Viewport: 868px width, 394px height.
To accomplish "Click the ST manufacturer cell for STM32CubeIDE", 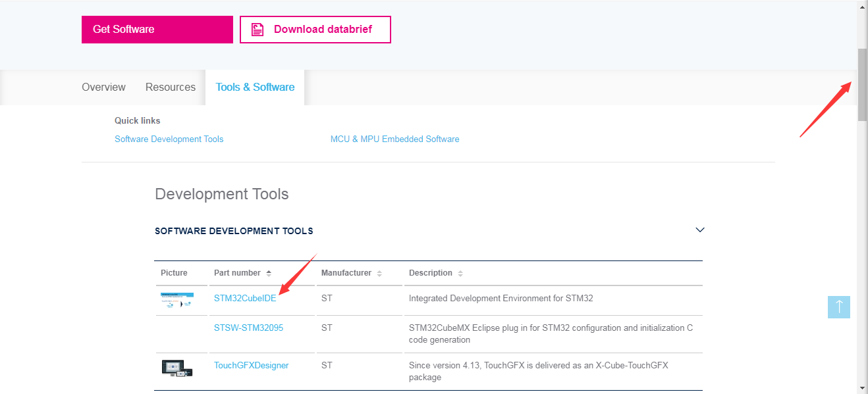I will point(327,299).
